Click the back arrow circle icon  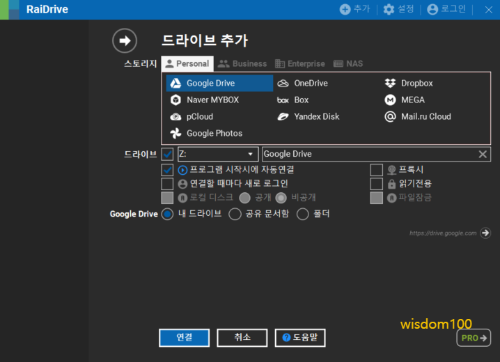click(x=125, y=41)
